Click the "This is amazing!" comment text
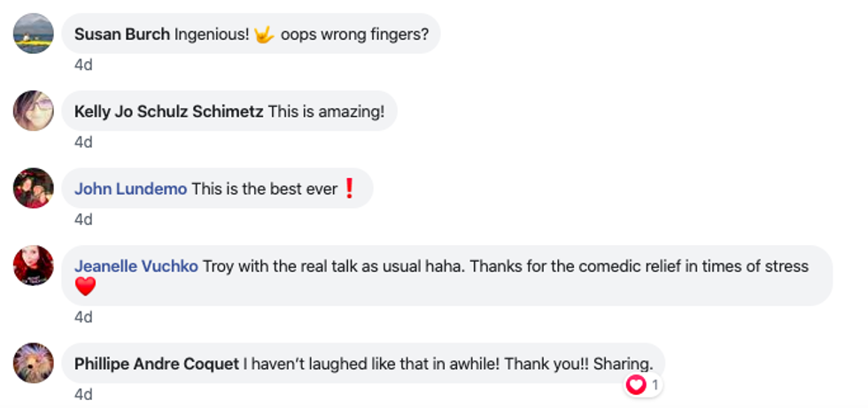 click(326, 112)
